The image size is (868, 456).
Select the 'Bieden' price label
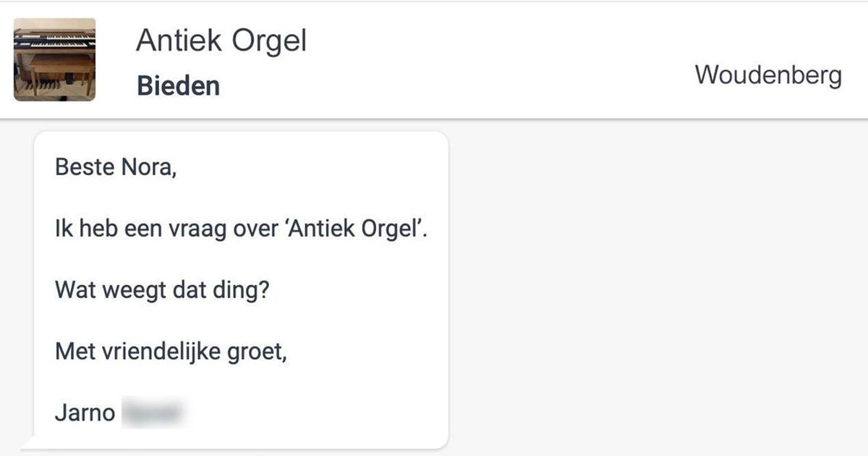178,86
